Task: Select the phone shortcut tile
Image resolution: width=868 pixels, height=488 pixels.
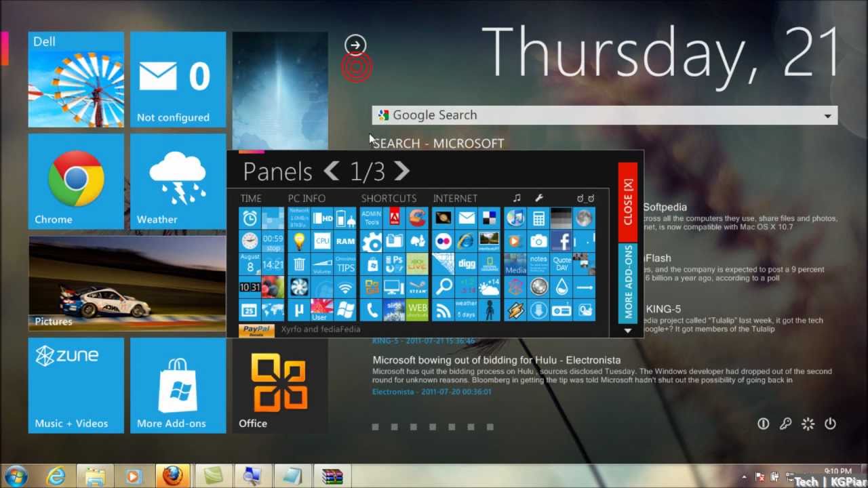Action: 372,310
